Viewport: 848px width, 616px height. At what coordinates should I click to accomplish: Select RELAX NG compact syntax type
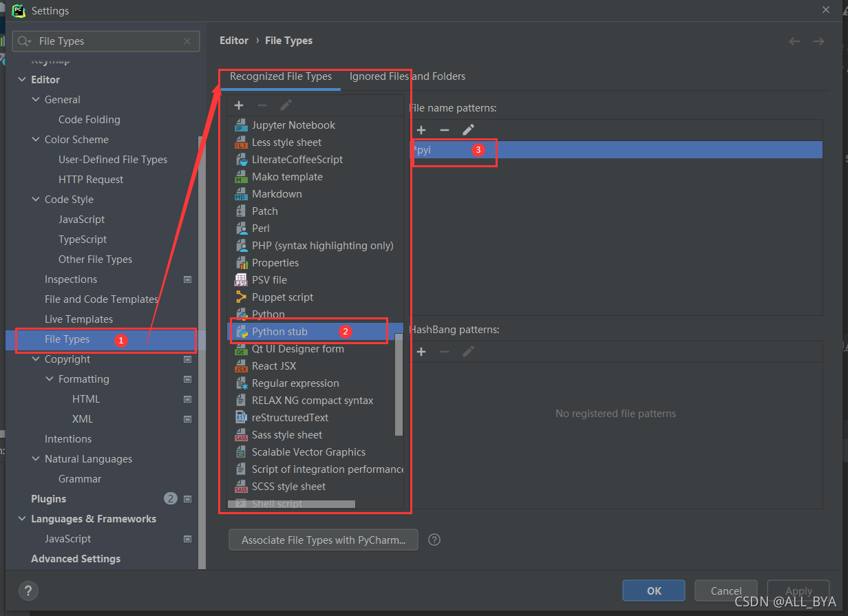click(x=312, y=401)
